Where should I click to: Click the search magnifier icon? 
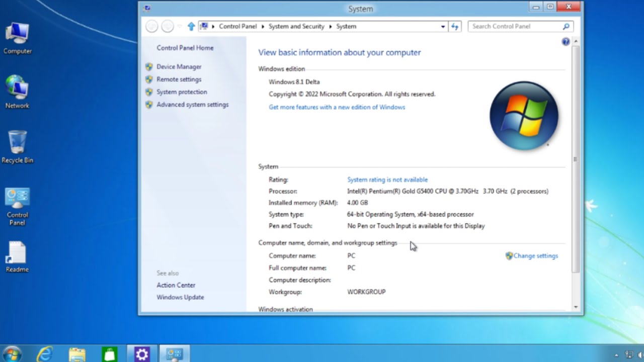point(566,26)
